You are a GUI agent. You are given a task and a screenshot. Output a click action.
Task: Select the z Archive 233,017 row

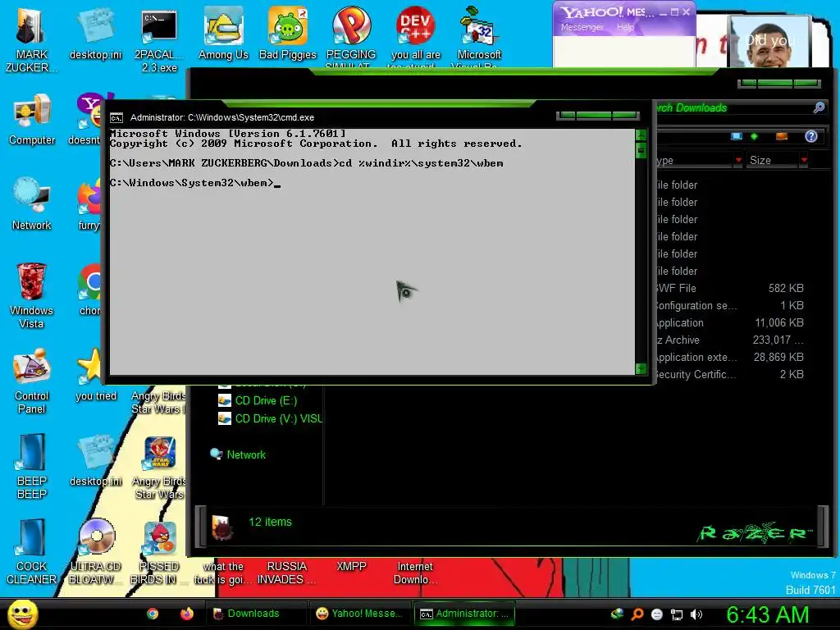pyautogui.click(x=730, y=340)
